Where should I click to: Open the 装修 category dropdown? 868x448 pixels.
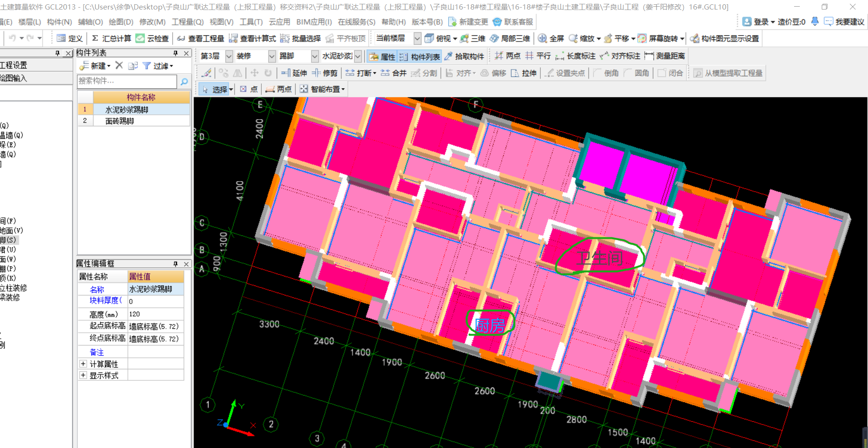(x=272, y=56)
